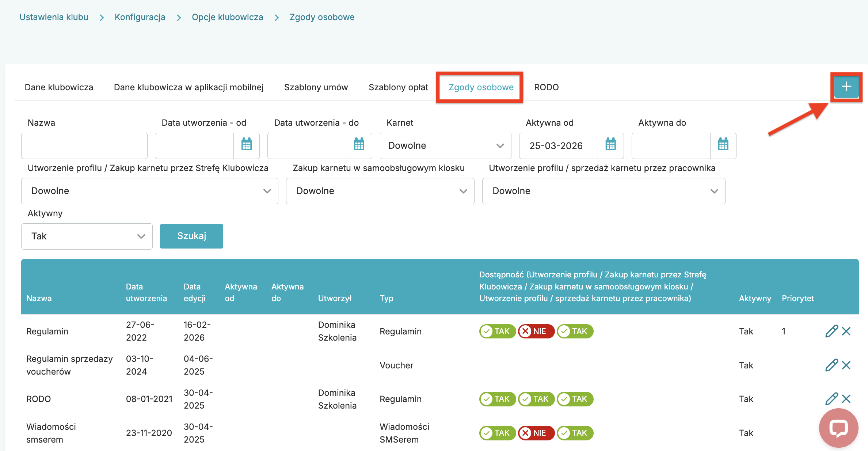
Task: Click the plus button to add consent
Action: [846, 87]
